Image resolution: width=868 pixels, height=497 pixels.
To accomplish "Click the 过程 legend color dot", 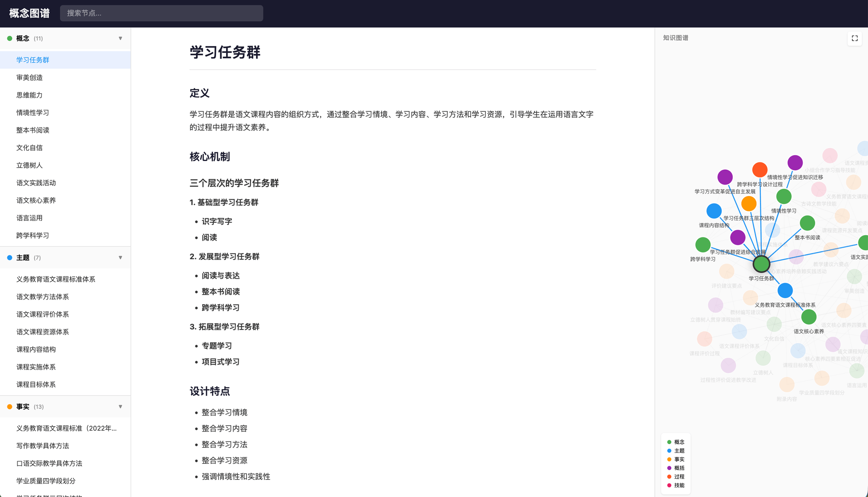I will pyautogui.click(x=669, y=477).
